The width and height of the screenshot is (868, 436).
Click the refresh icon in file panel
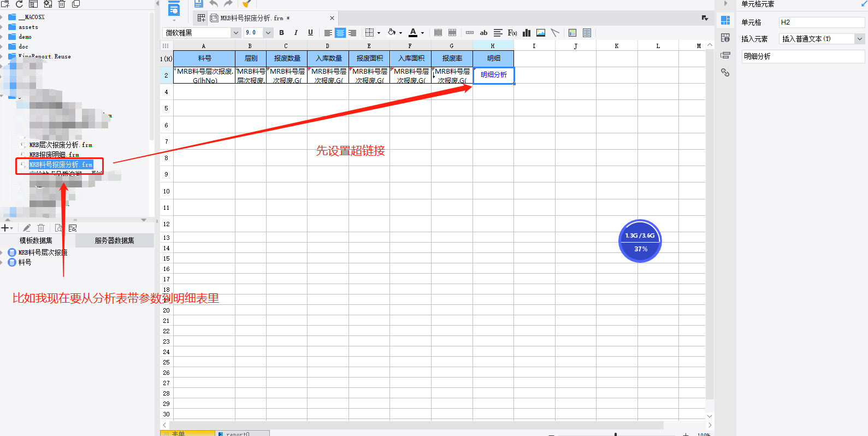coord(19,4)
